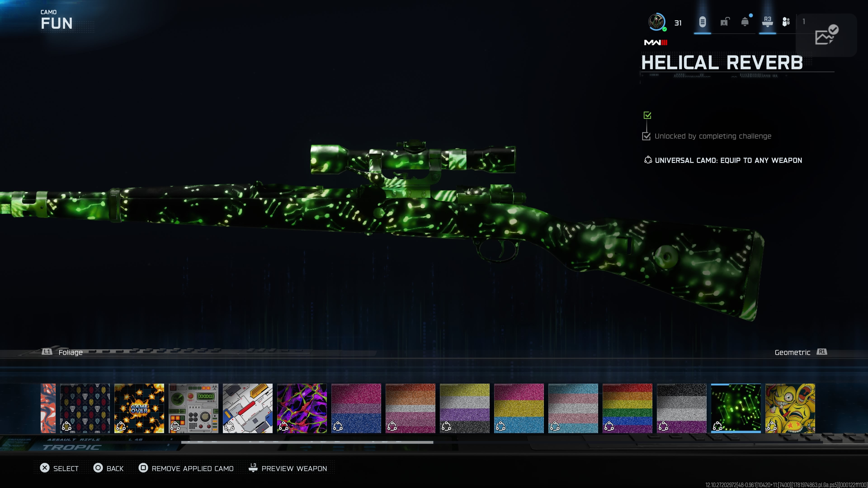Open the notifications bell

click(745, 22)
